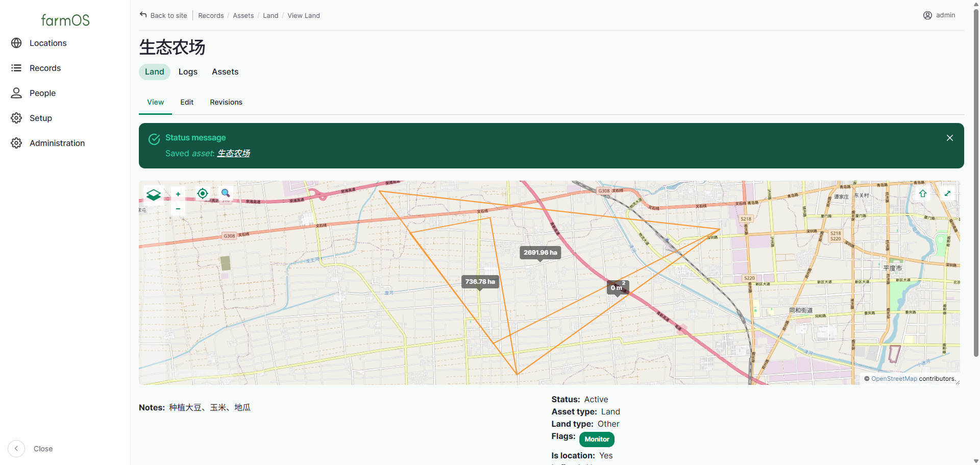This screenshot has height=465, width=980.
Task: Go back to site
Action: tap(163, 15)
